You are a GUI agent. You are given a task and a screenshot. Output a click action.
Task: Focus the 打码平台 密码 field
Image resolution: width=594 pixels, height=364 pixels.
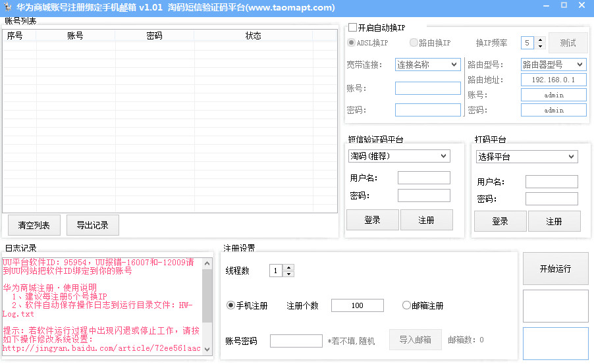click(x=552, y=199)
